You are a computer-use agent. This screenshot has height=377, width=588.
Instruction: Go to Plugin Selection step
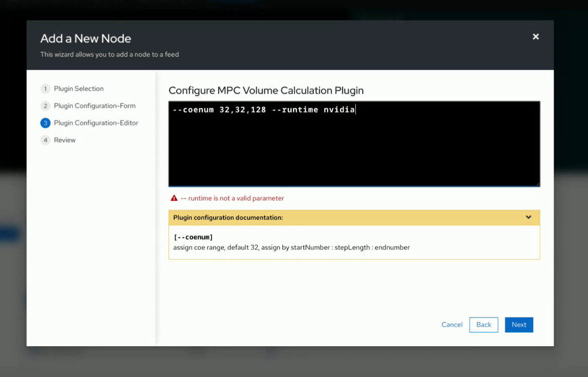point(79,89)
